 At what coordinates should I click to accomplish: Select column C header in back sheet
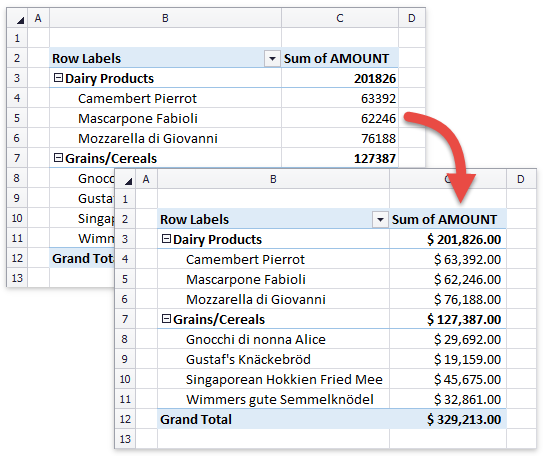(x=340, y=18)
